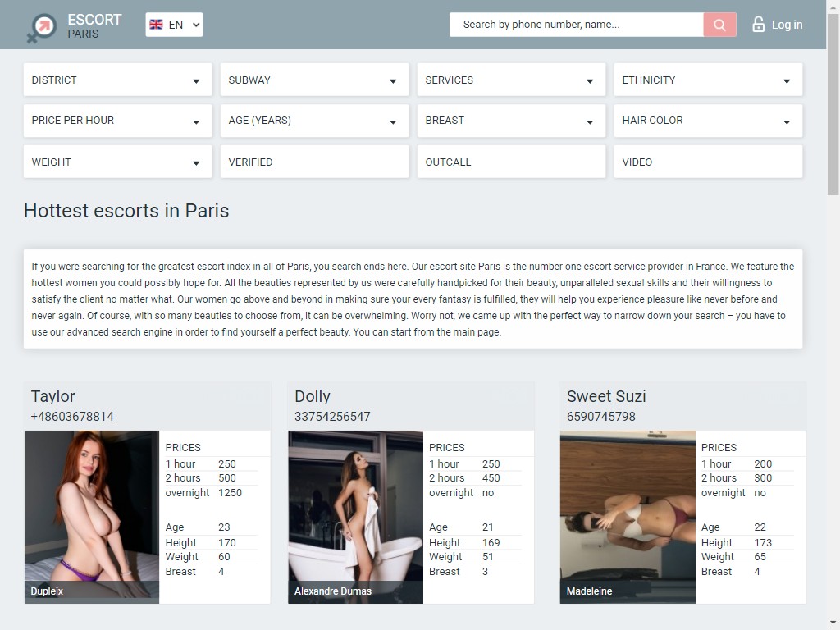Click the Dupleix photo thumbnail
840x630 pixels.
tap(92, 517)
